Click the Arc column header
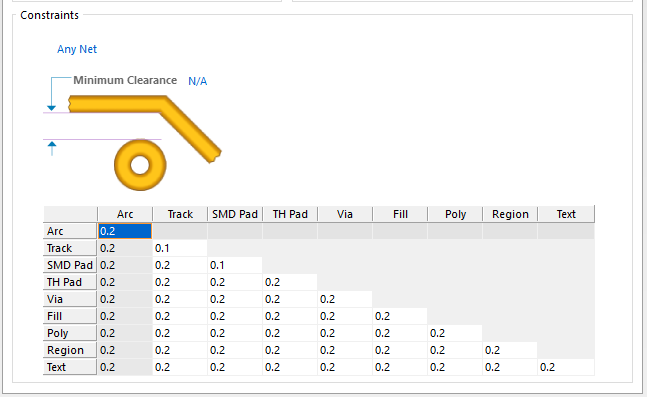The width and height of the screenshot is (647, 397). pyautogui.click(x=125, y=214)
